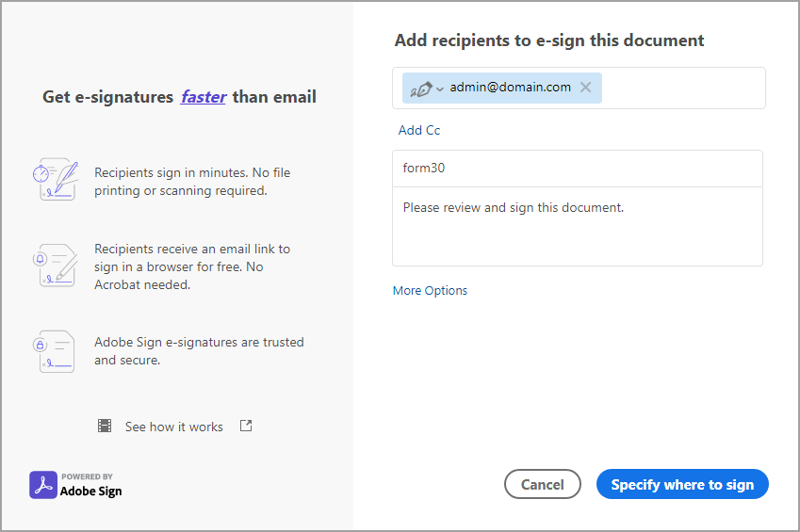This screenshot has width=800, height=532.
Task: Click the signer role pen icon
Action: (x=421, y=88)
